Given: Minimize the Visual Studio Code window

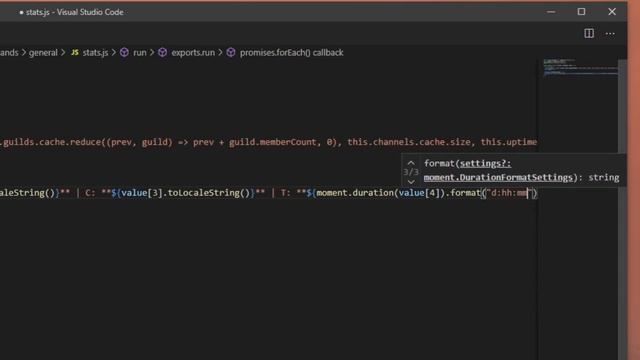Looking at the screenshot, I should [551, 12].
